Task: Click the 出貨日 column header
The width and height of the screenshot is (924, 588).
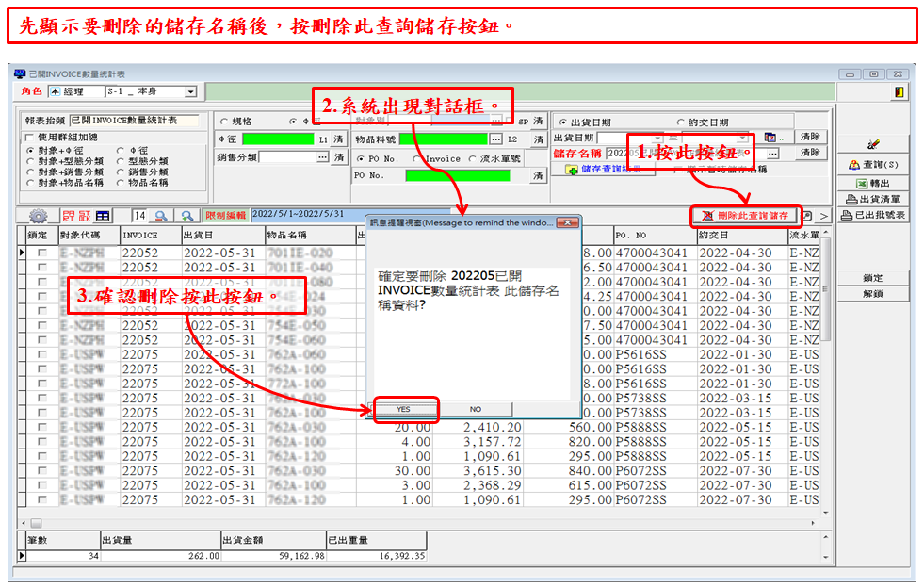Action: click(220, 235)
